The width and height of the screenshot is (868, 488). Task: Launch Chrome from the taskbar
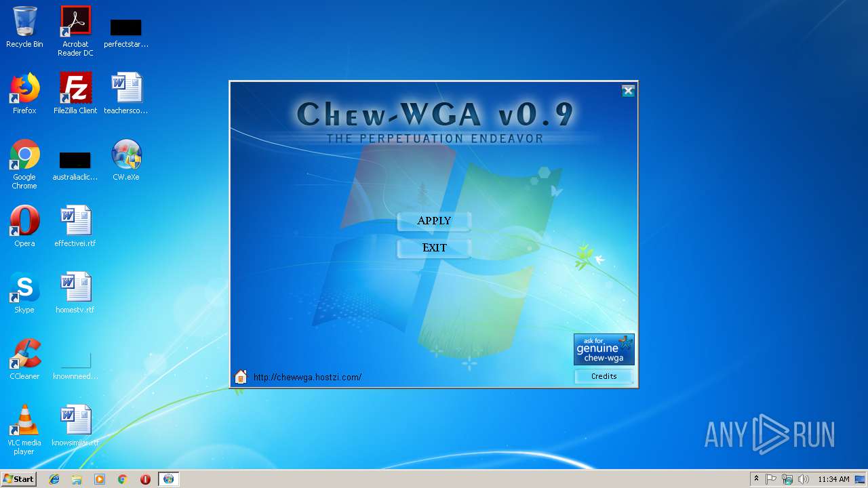(123, 479)
